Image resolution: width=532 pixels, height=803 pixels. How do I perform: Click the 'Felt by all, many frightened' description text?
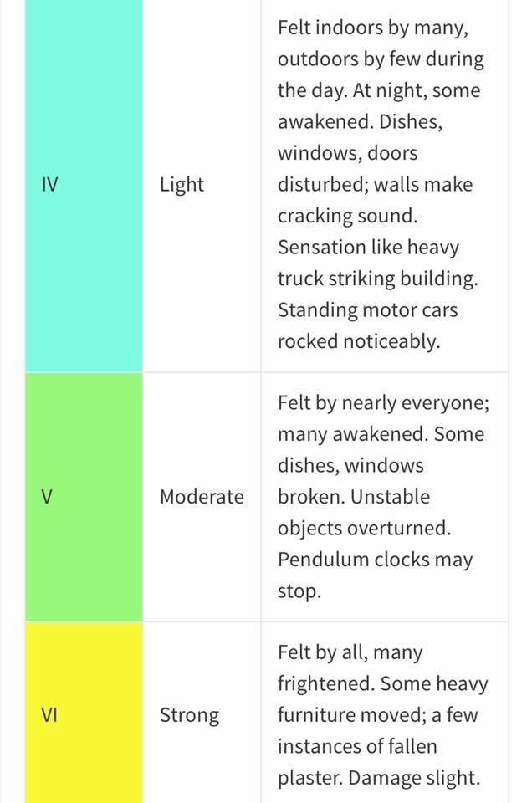pos(383,668)
